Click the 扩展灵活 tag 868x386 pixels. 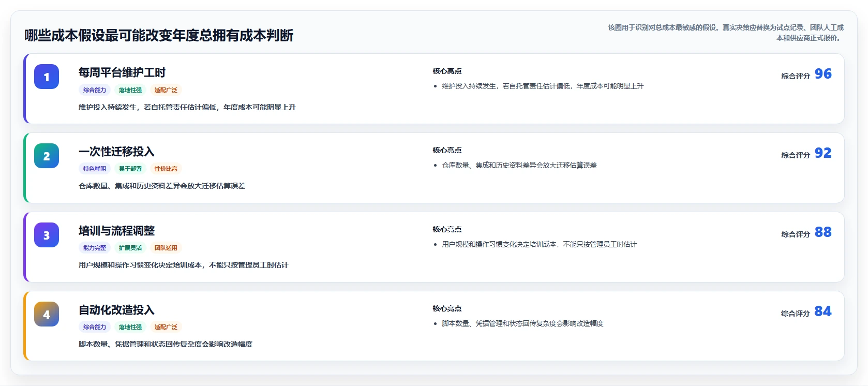click(x=130, y=248)
